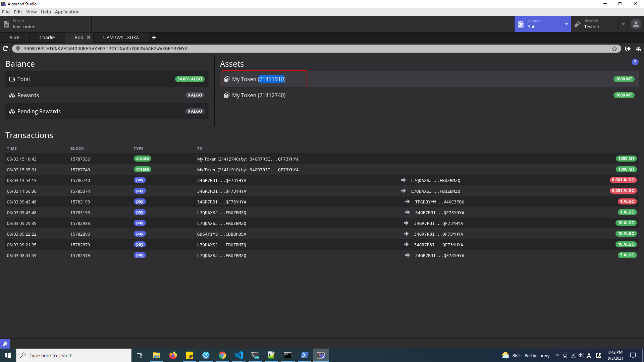Select the My Token (21412740) asset row
644x362 pixels.
(x=429, y=95)
